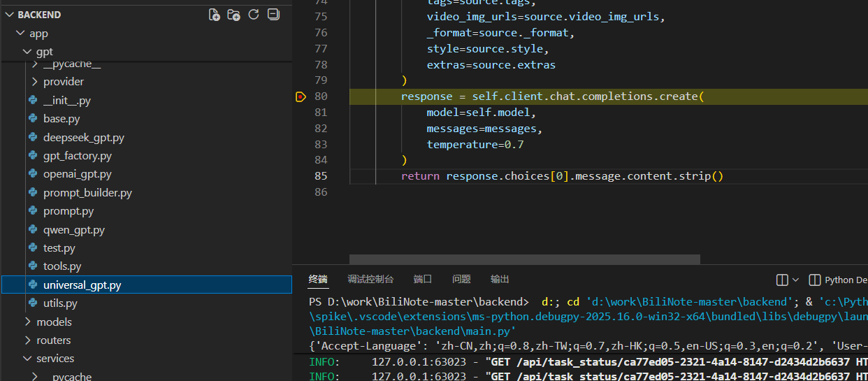Click the split terminal icon
Screen dimensions: 868x381
[x=782, y=280]
